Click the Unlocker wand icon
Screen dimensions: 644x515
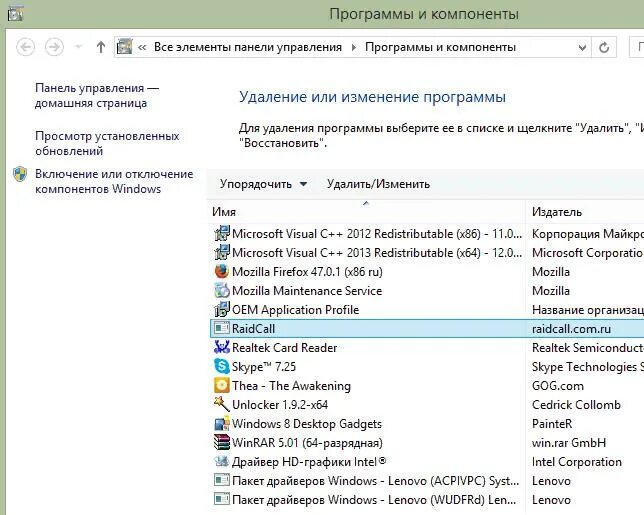coord(222,404)
